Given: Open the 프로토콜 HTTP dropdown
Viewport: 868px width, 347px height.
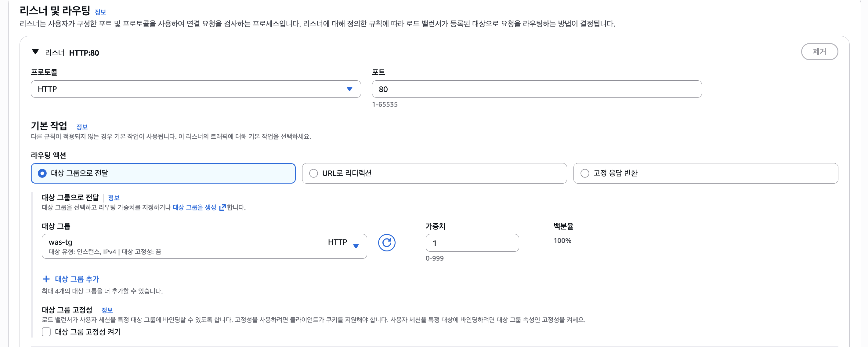Looking at the screenshot, I should click(x=195, y=89).
